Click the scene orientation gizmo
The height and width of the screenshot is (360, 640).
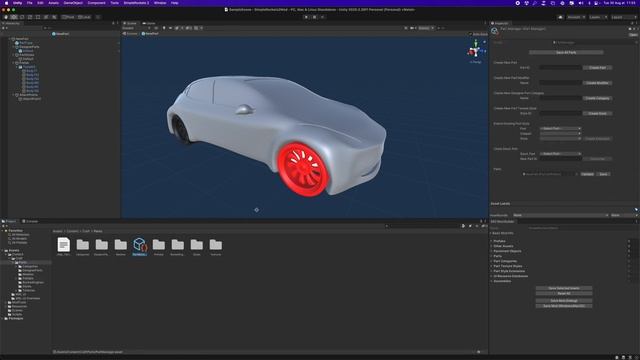[476, 51]
